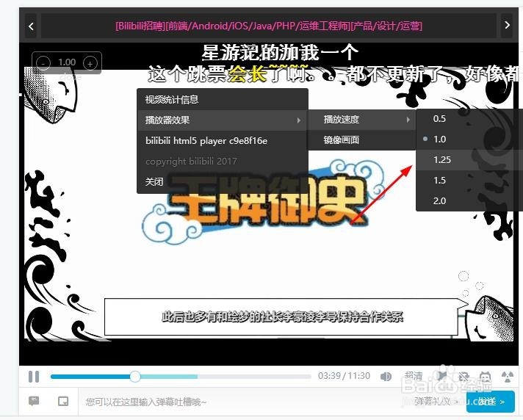Click the plus button of speed overlay
This screenshot has height=420, width=523.
tap(90, 63)
